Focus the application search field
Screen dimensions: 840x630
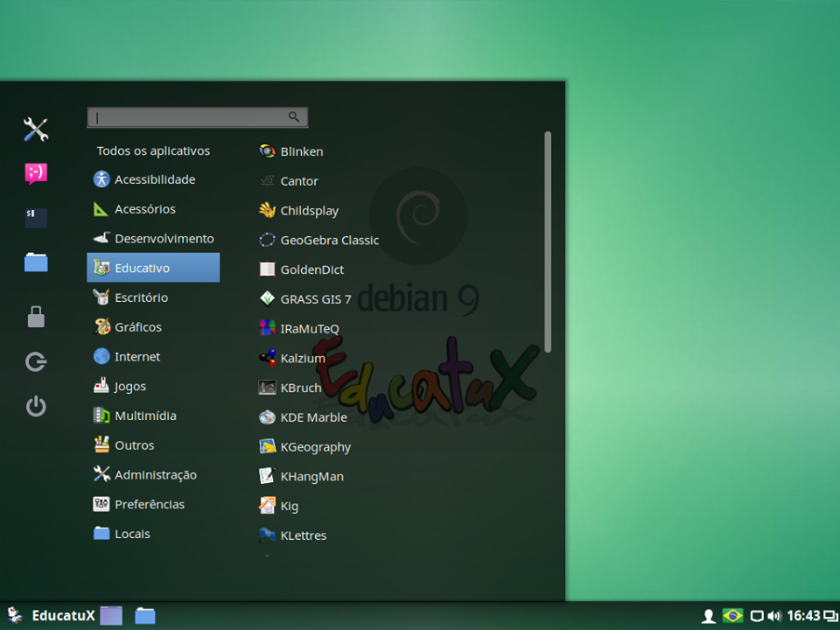point(197,117)
